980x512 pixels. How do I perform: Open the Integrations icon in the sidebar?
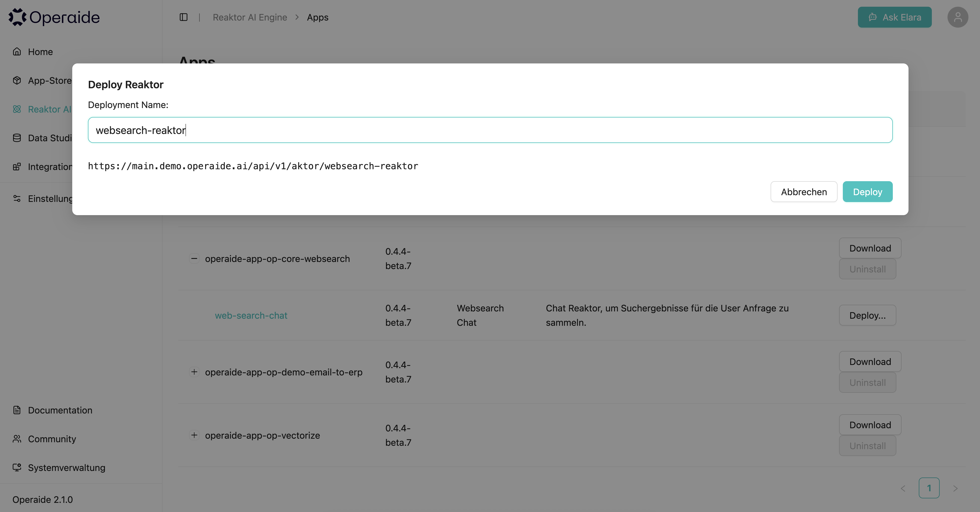click(17, 167)
